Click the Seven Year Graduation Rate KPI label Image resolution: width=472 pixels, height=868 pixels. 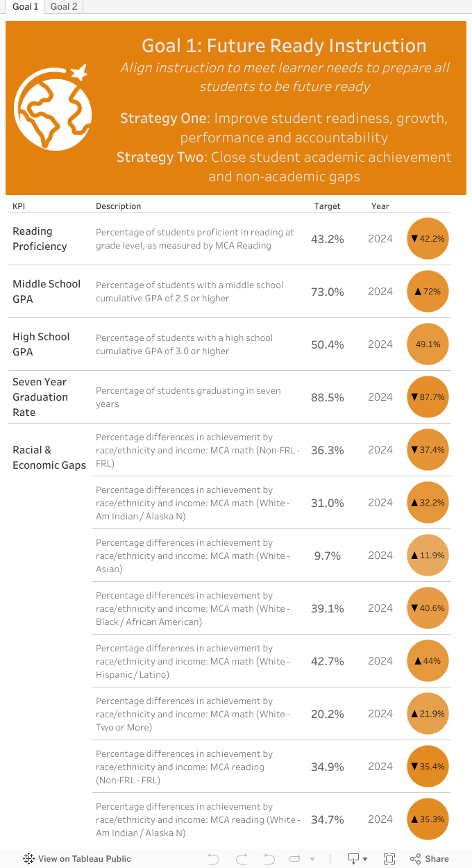40,397
